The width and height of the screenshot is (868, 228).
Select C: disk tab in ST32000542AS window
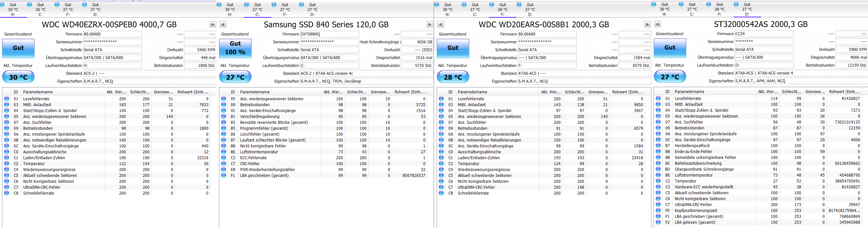click(x=692, y=9)
